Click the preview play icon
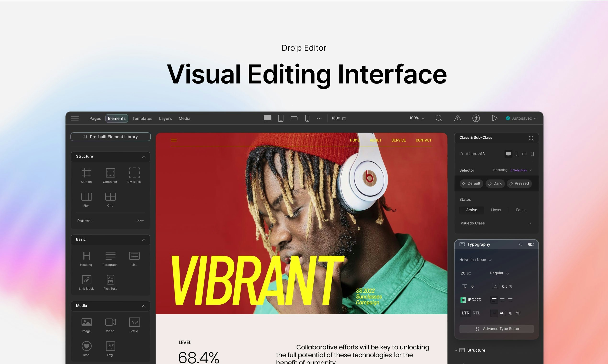The width and height of the screenshot is (608, 364). [495, 118]
